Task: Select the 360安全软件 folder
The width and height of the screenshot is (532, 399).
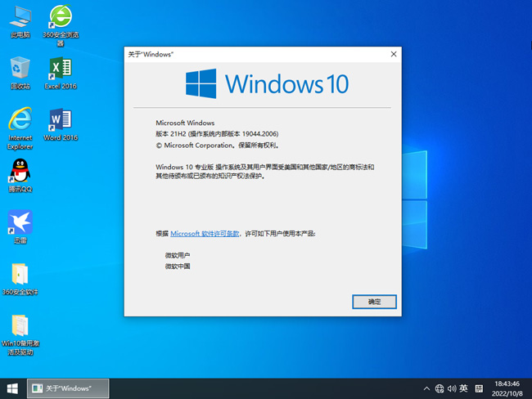Action: 20,279
